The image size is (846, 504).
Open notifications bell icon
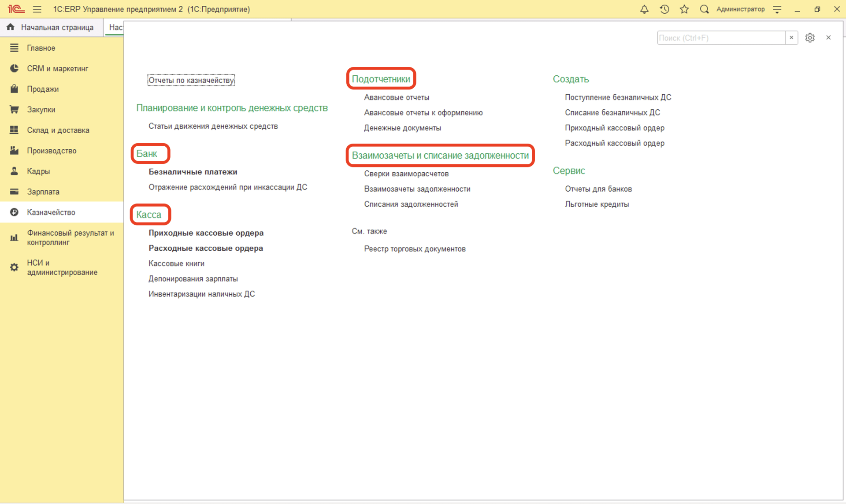644,9
